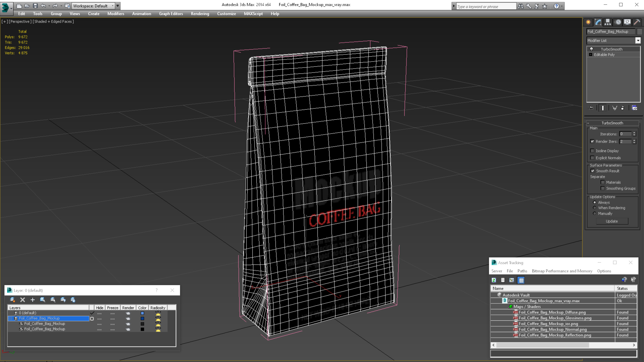Viewport: 644px width, 362px height.
Task: Click Foil_Coffee_Bag_Mockup layer blue color swatch
Action: click(x=142, y=318)
